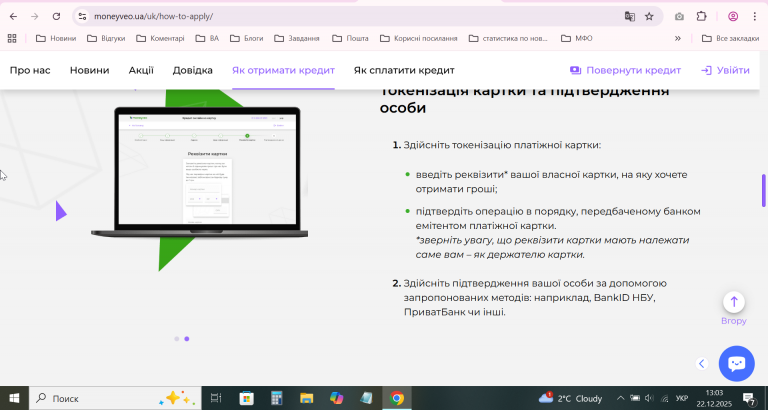Click the laptop screenshot image

click(200, 172)
